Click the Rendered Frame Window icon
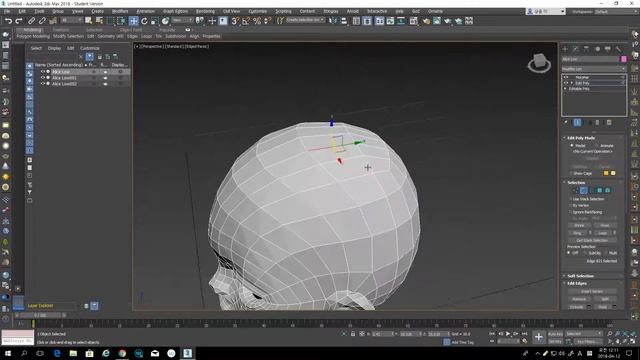Image resolution: width=640 pixels, height=360 pixels. 437,21
